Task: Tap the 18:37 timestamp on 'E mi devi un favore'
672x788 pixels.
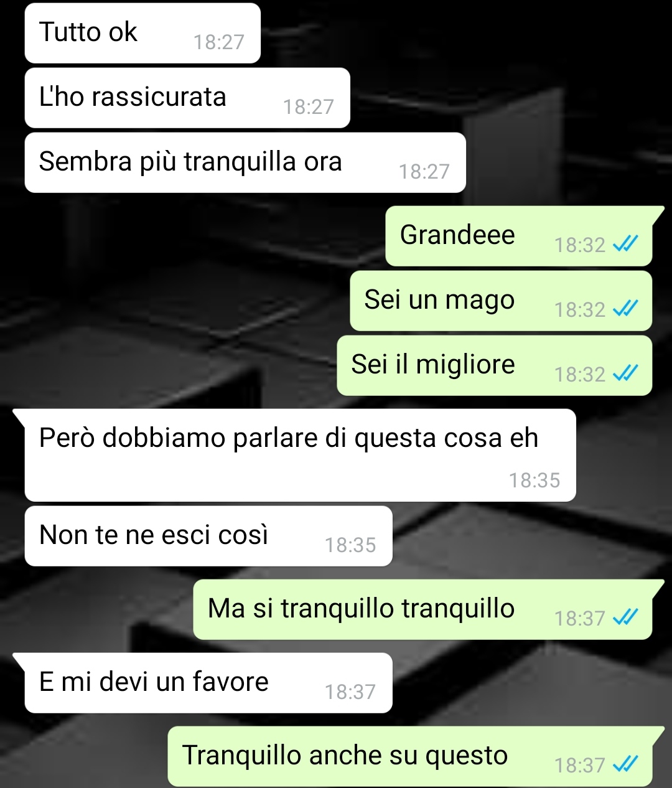Action: tap(350, 692)
